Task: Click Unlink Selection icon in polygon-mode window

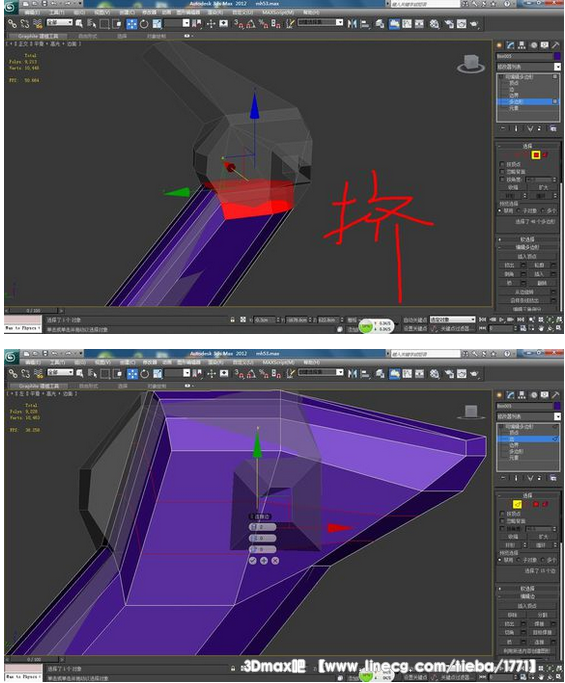Action: pyautogui.click(x=25, y=24)
